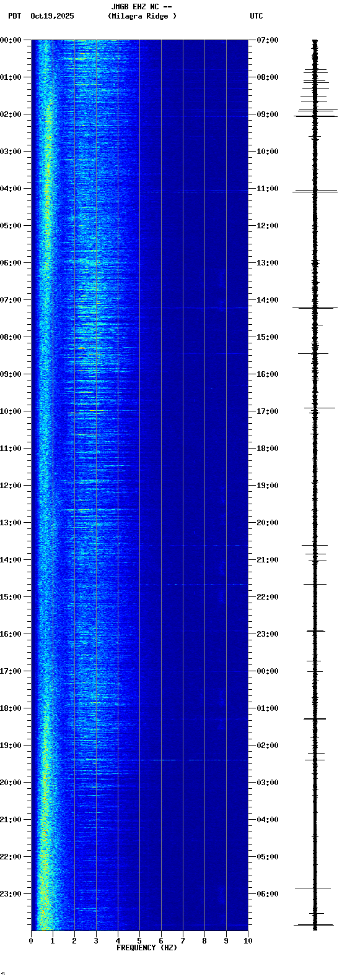Viewport: 342px width, 980px height.
Task: Click the UTC time label '10:00'
Action: (268, 152)
